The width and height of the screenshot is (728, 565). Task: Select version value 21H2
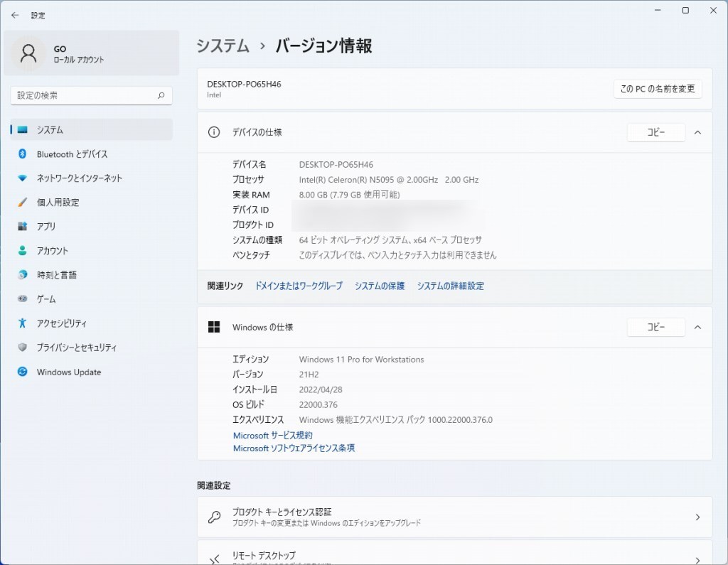(309, 375)
